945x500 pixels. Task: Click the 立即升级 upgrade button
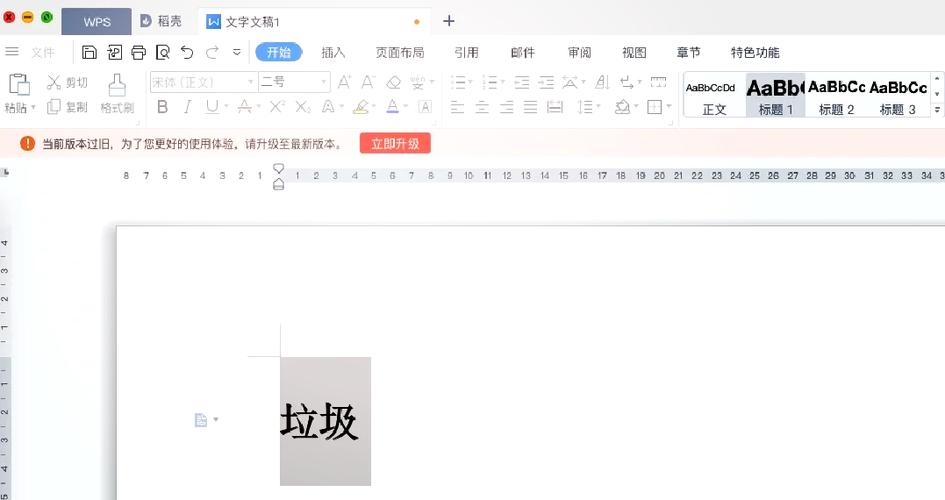395,144
